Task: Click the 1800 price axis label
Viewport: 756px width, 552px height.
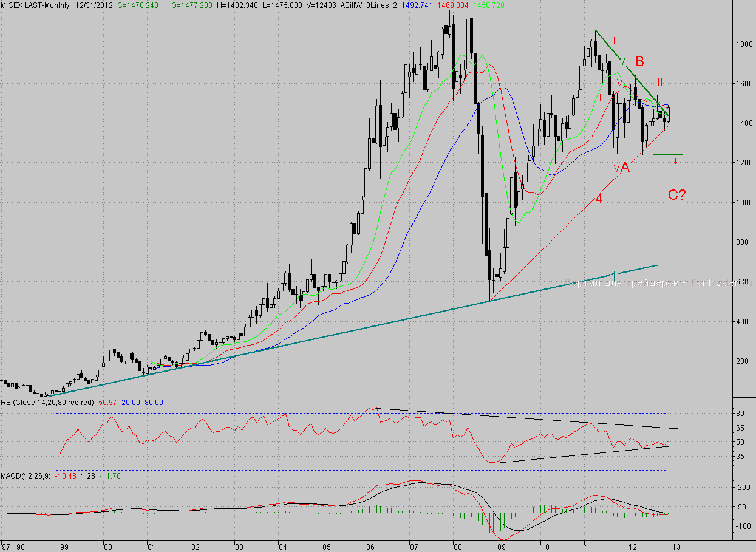Action: 744,44
